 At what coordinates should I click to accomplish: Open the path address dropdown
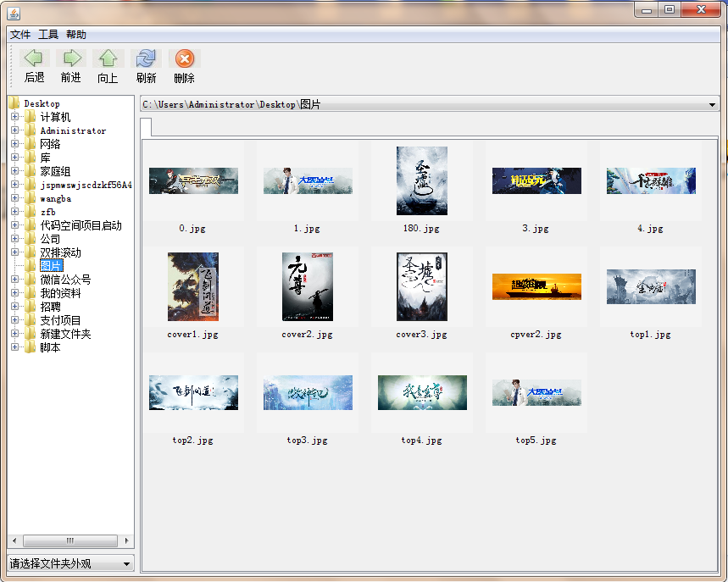point(712,105)
